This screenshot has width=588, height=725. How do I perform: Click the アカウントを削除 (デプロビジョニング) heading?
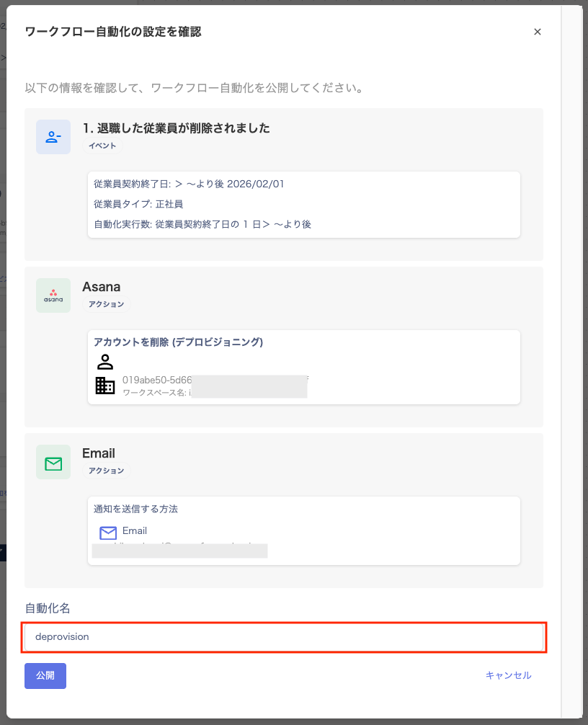coord(179,342)
